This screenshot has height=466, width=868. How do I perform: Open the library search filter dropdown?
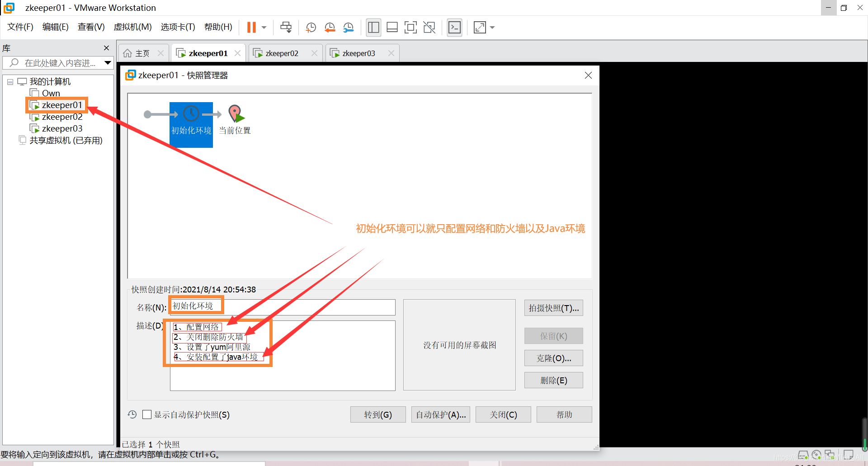(108, 63)
